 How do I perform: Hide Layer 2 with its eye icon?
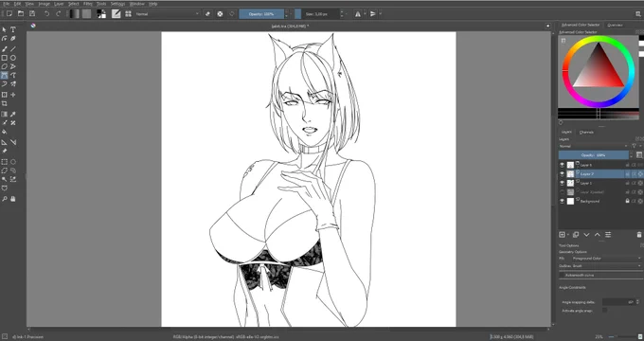click(x=562, y=174)
